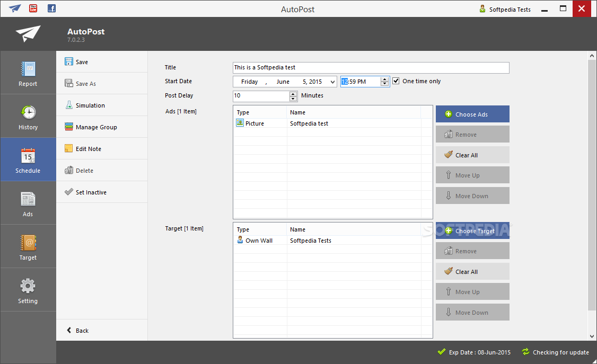Screen dimensions: 597x364
Task: Click Type column header in Target list
Action: [260, 230]
